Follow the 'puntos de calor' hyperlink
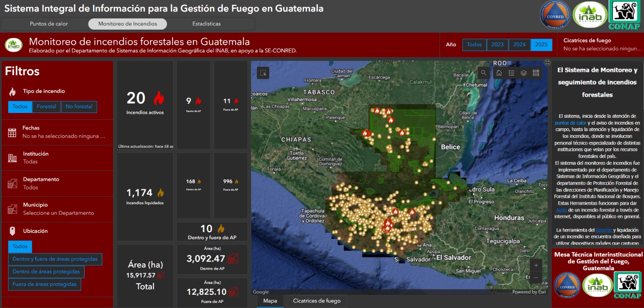Screen dimensions: 644x308 [570, 123]
